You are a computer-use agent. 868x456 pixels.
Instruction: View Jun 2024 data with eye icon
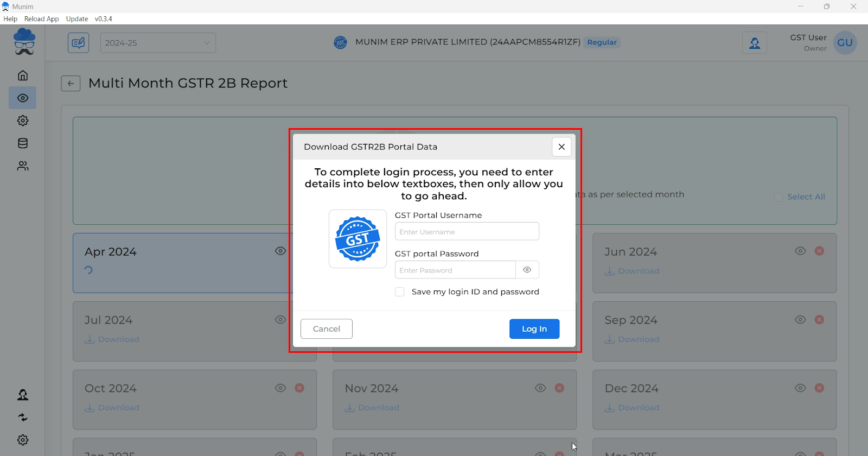click(x=800, y=251)
